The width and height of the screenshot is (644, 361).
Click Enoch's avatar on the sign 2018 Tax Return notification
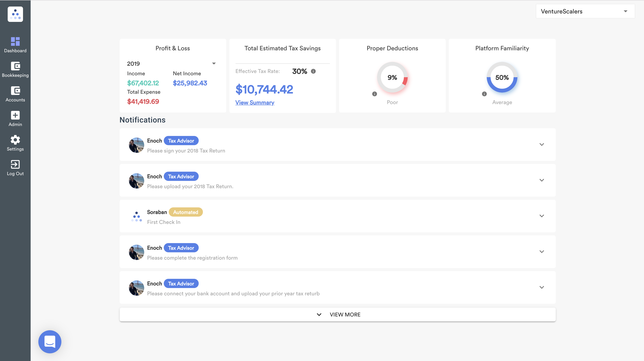tap(137, 145)
